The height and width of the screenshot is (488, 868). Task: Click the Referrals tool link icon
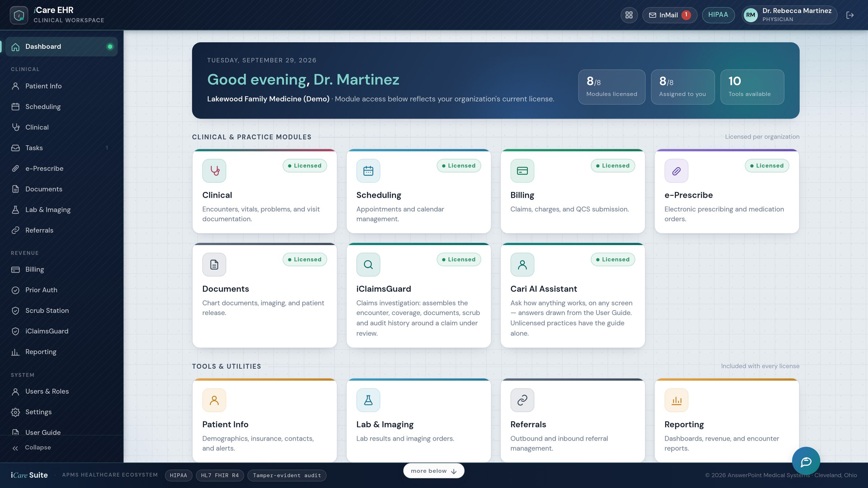pos(522,400)
